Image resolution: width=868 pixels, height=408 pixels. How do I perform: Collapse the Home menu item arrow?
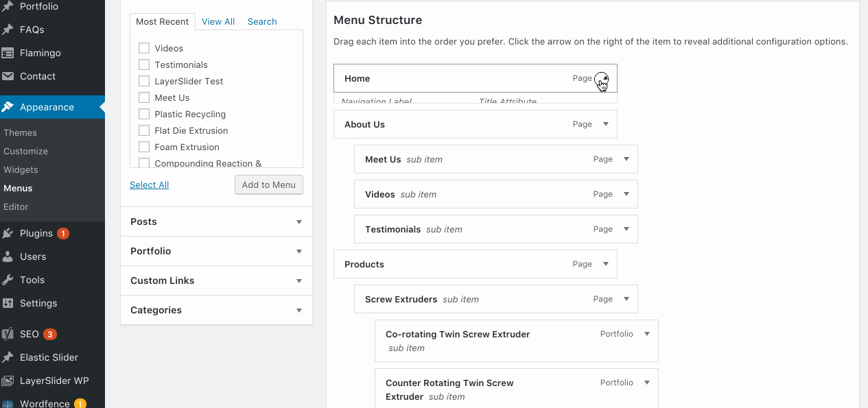click(605, 78)
